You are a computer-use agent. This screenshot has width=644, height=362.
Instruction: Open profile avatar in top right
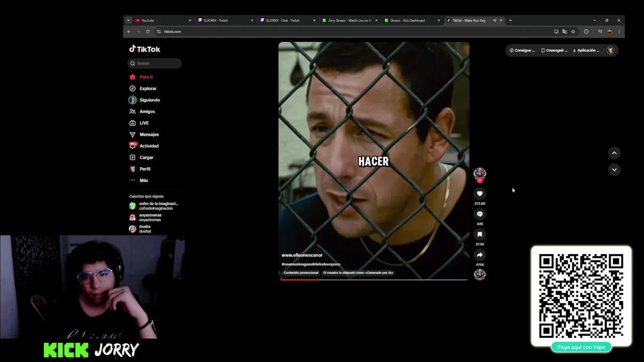(x=610, y=50)
